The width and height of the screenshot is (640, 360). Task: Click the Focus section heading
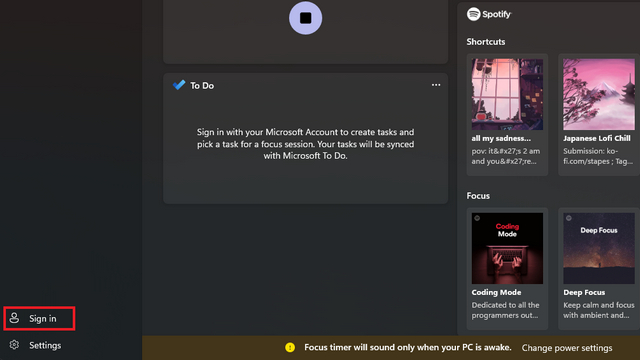478,196
